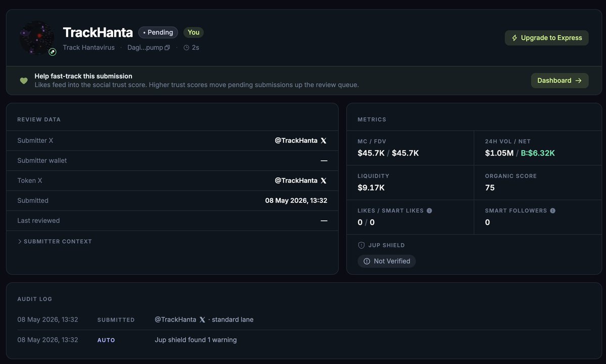Click the 08 May 2026, 13:32 Submitted value
606x364 pixels.
pyautogui.click(x=296, y=200)
